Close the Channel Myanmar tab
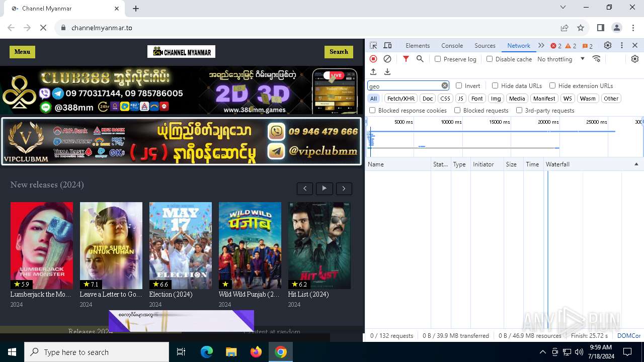The image size is (644, 362). coord(117,9)
